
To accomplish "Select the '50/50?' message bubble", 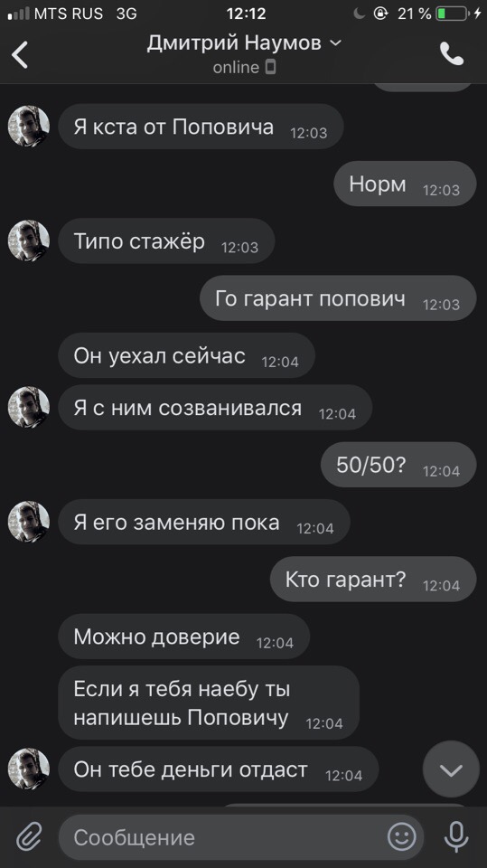I will pos(398,465).
